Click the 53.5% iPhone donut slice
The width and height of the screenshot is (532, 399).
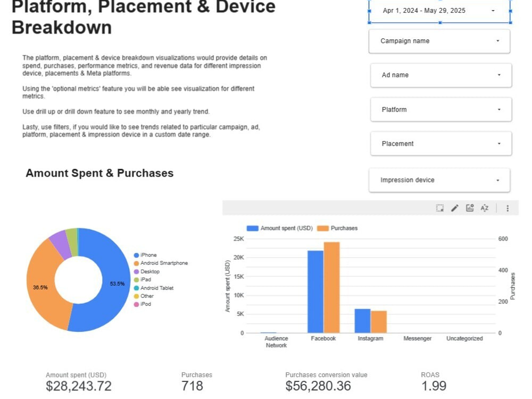(x=117, y=284)
